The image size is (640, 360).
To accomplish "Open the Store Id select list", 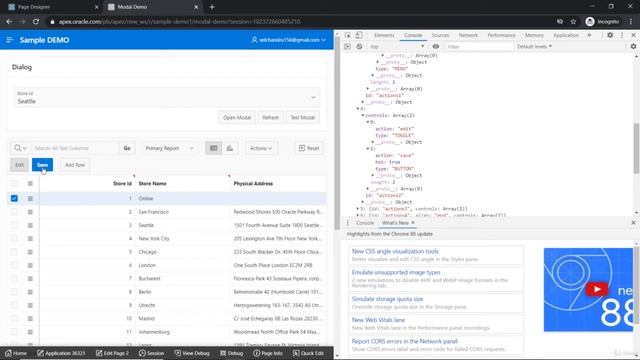I will [x=167, y=98].
